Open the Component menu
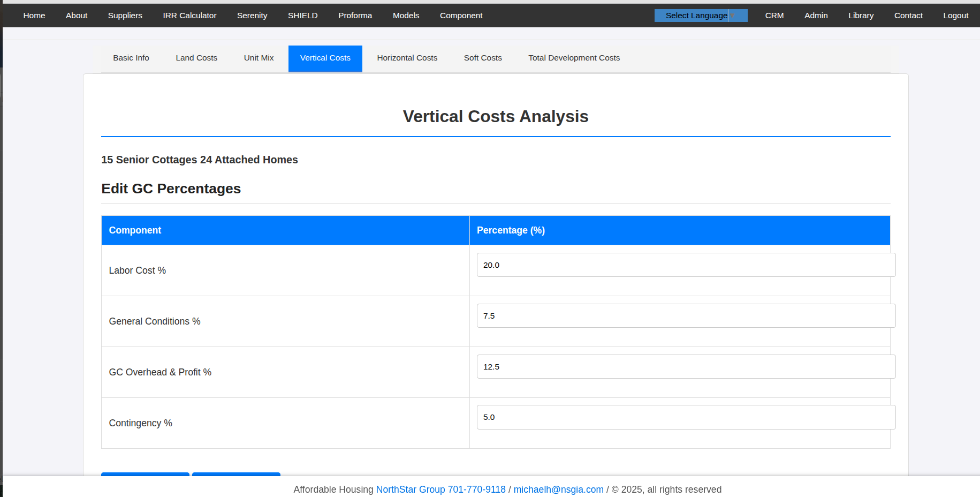Image resolution: width=980 pixels, height=497 pixels. 461,16
